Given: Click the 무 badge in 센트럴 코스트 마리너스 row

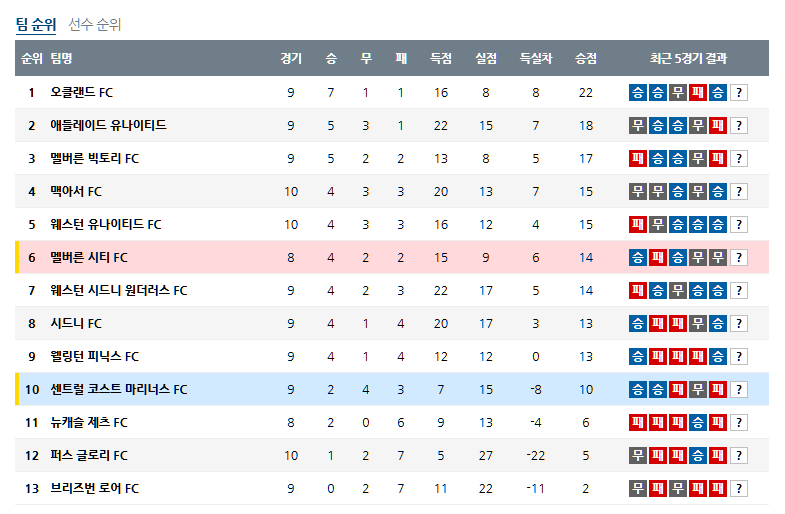Looking at the screenshot, I should [698, 390].
